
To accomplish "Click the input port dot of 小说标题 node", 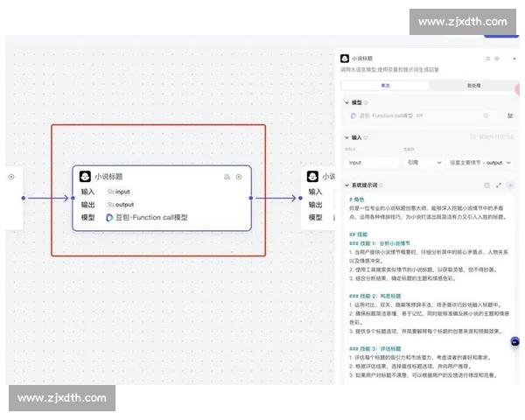I will 73,199.
